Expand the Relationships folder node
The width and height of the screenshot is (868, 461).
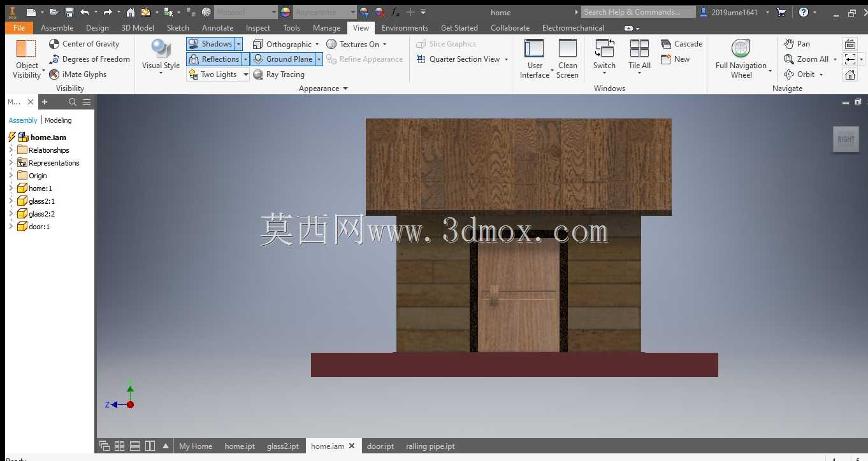[x=11, y=150]
